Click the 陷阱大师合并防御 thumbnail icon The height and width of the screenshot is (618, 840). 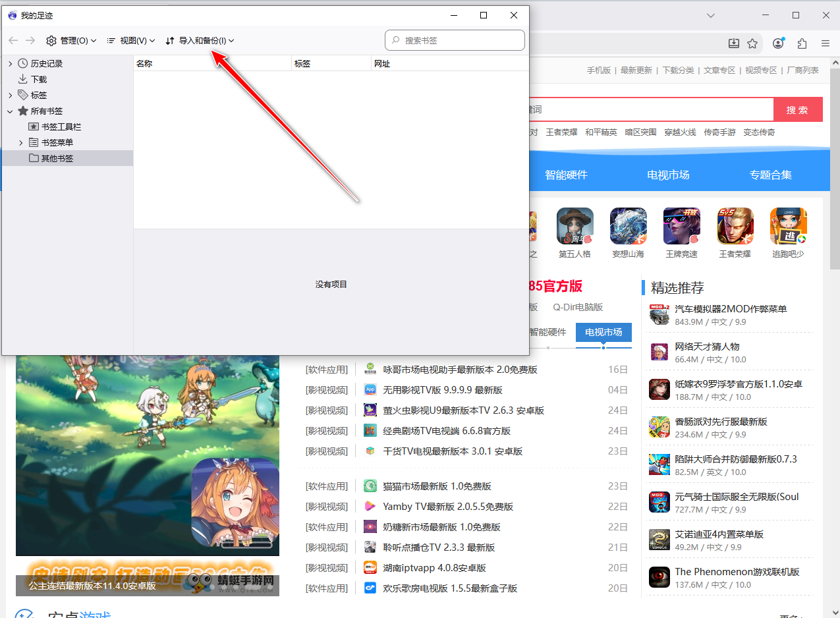click(659, 464)
